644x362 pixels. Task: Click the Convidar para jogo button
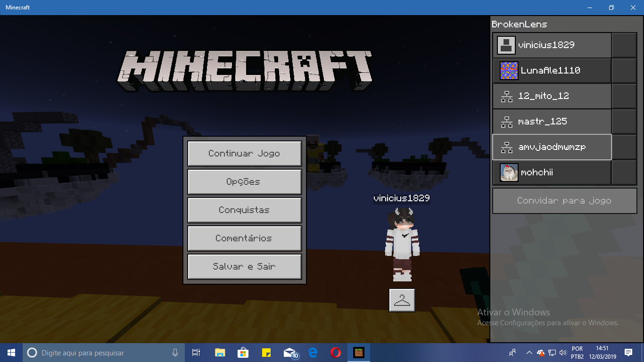coord(564,201)
